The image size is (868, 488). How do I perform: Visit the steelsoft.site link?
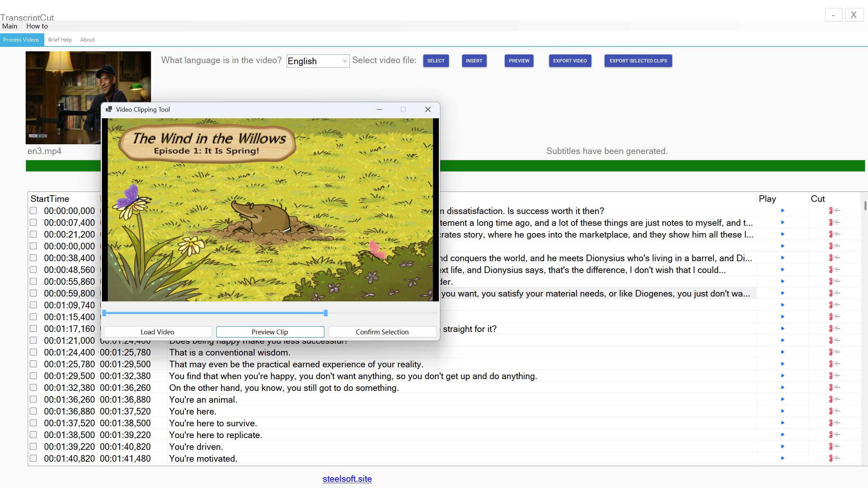(x=347, y=479)
